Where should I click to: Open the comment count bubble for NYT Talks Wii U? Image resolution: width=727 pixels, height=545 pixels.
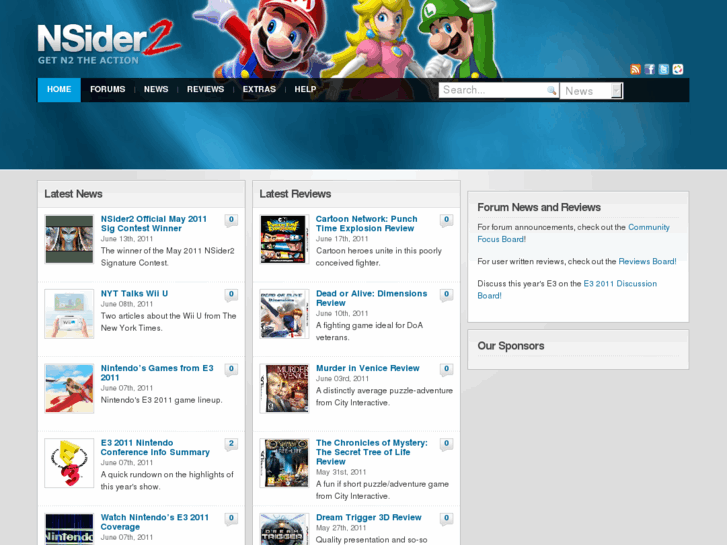tap(231, 295)
